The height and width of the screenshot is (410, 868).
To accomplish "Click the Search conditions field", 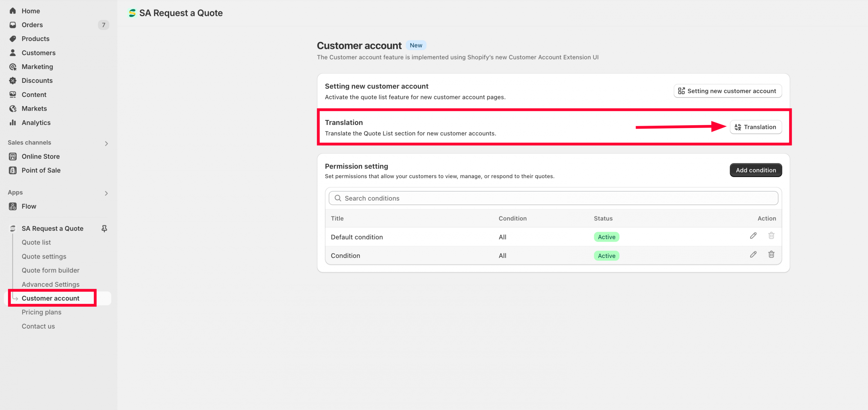I will point(553,198).
